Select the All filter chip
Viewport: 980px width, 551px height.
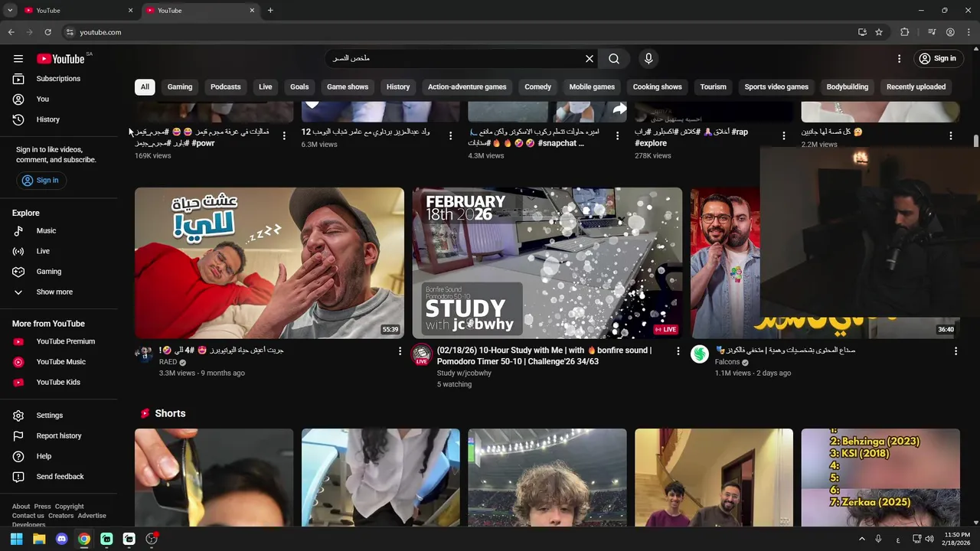pos(145,87)
